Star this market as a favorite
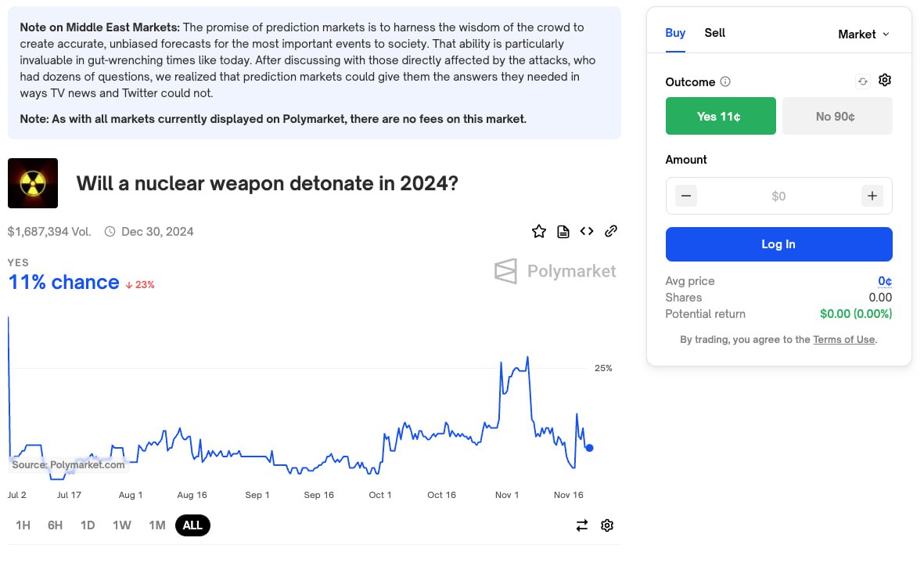Screen dimensions: 924x563 point(538,231)
